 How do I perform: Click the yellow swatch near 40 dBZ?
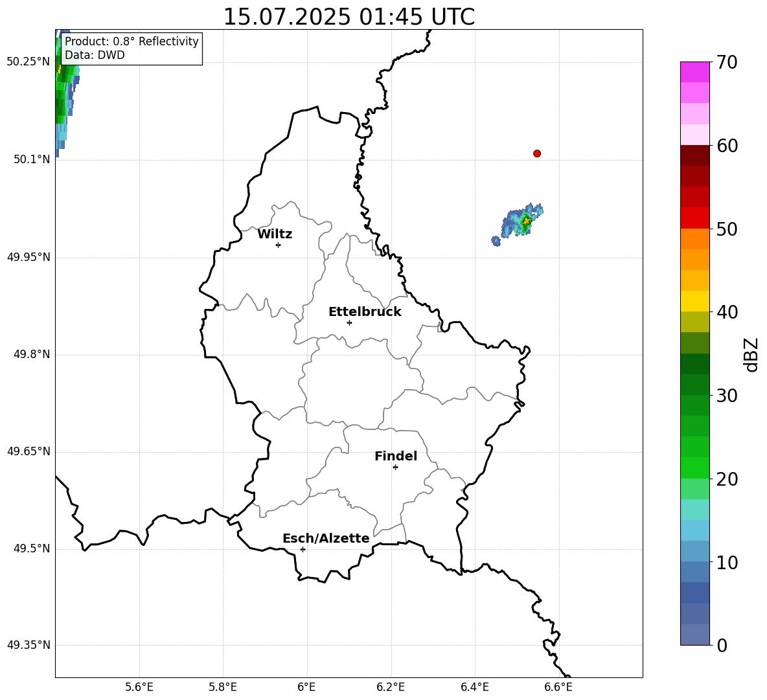(x=695, y=301)
